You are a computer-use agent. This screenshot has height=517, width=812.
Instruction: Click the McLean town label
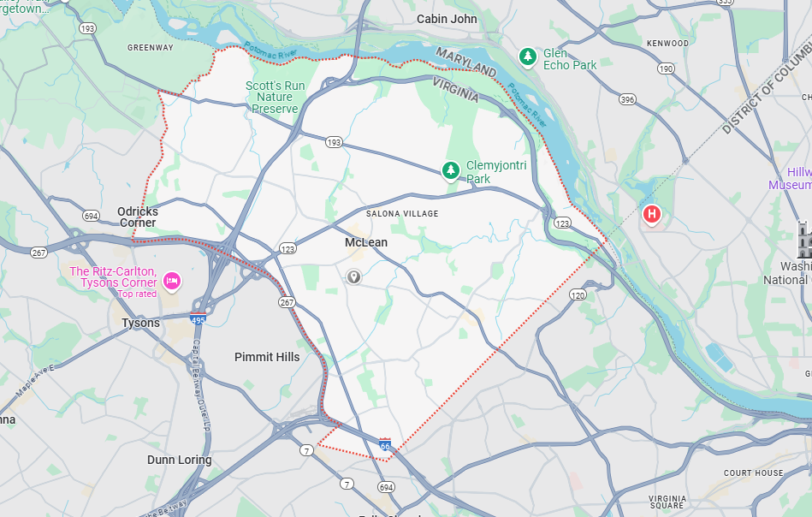(x=366, y=242)
